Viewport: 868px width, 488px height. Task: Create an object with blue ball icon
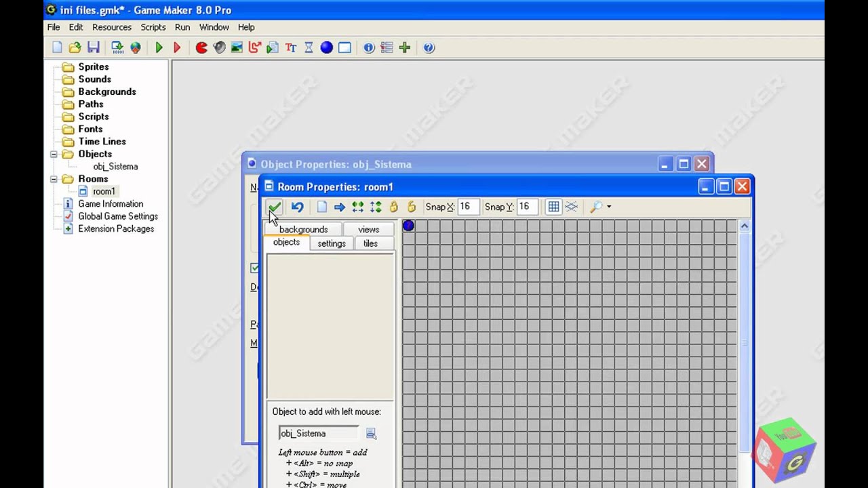point(327,47)
